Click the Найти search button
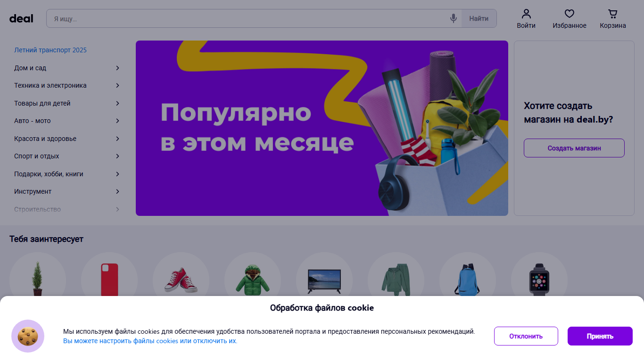Screen dimensions: 644x362 [479, 18]
